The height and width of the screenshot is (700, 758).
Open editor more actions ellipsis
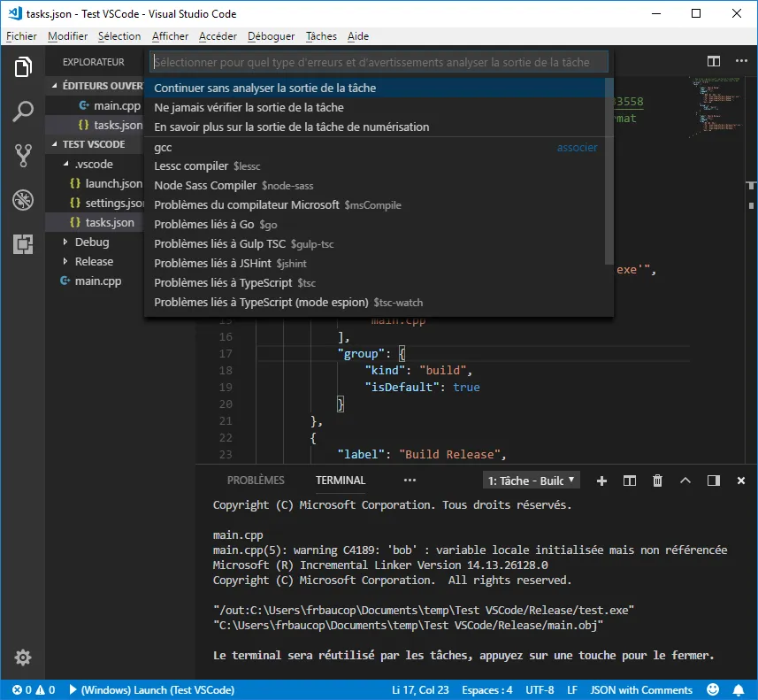coord(741,61)
